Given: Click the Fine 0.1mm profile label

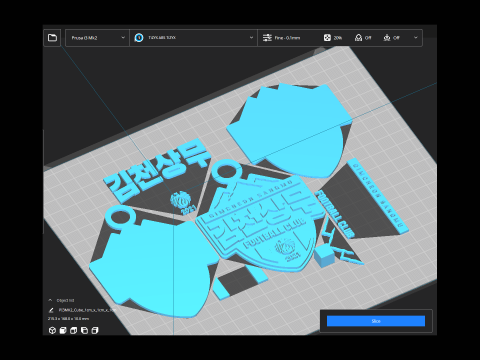Looking at the screenshot, I should click(x=287, y=38).
